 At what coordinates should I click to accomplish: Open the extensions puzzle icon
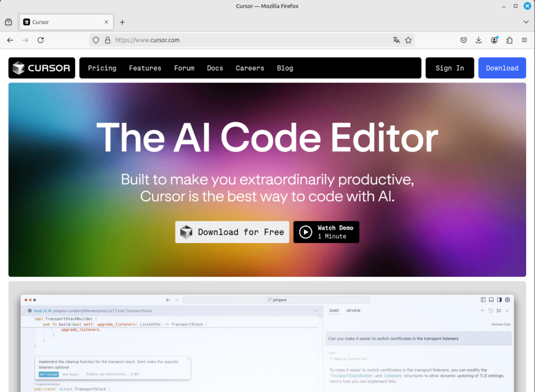pos(509,40)
